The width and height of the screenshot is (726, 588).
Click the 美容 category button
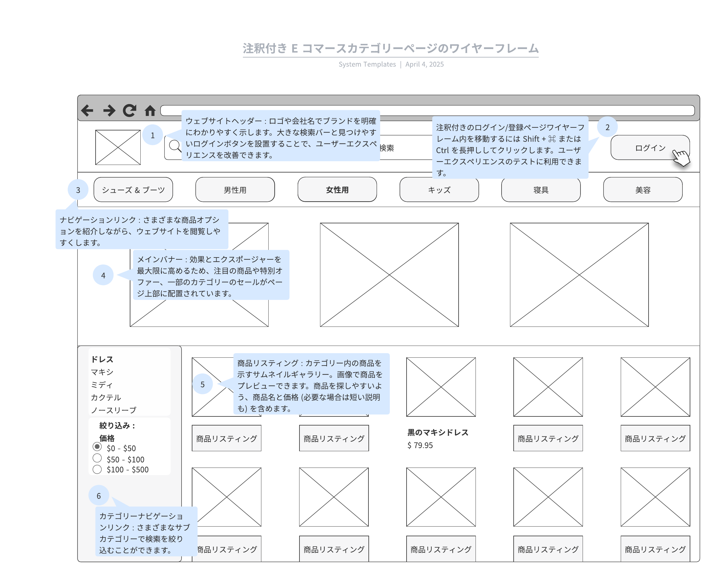coord(643,190)
